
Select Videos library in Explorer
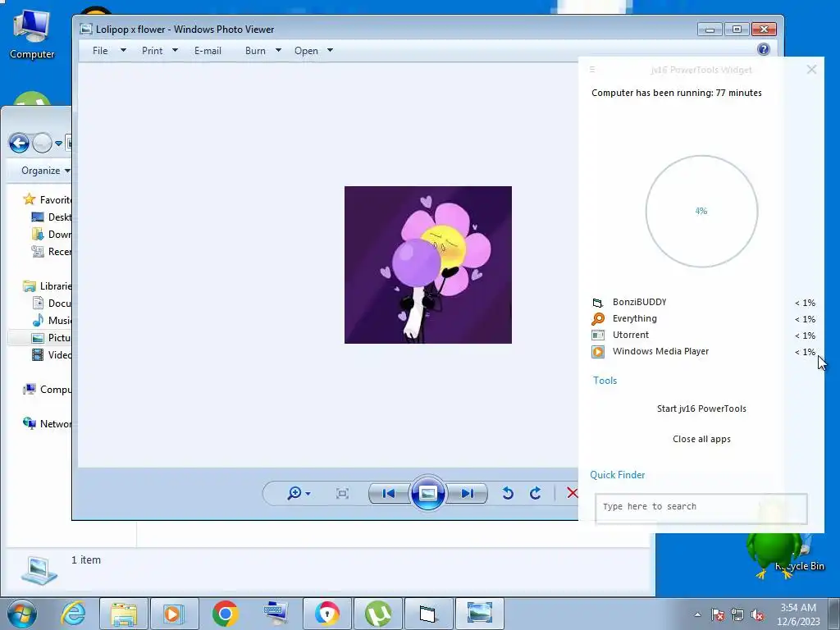point(52,354)
